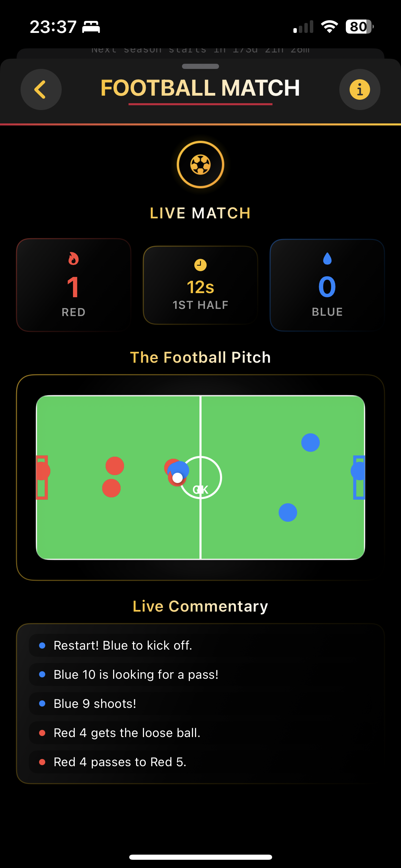Tap the 12s 1ST HALF timer card
The width and height of the screenshot is (401, 868).
coord(200,285)
